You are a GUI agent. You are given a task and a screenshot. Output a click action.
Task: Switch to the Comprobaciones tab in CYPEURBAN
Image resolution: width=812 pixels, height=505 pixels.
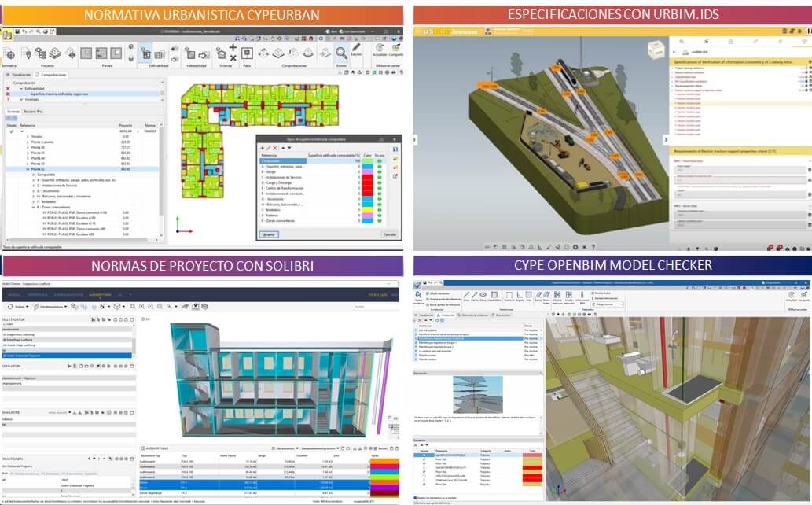coord(52,75)
